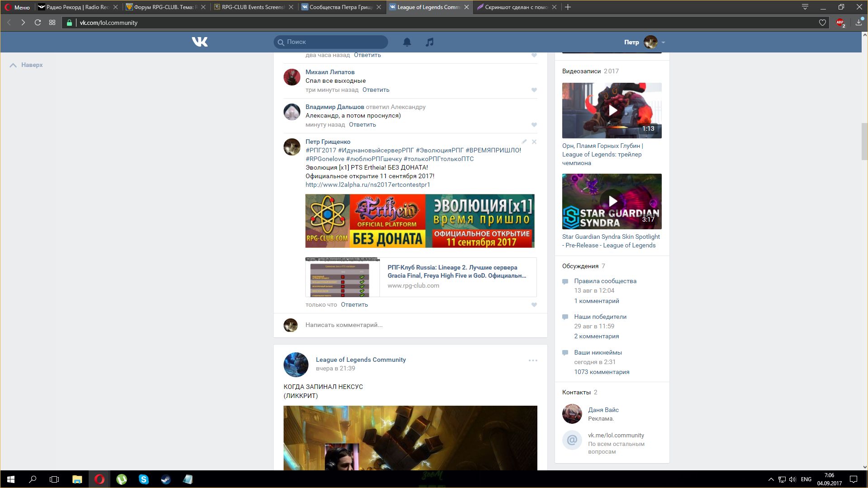The image size is (868, 488).
Task: Open Владимир Дальшов's avatar
Action: [292, 112]
